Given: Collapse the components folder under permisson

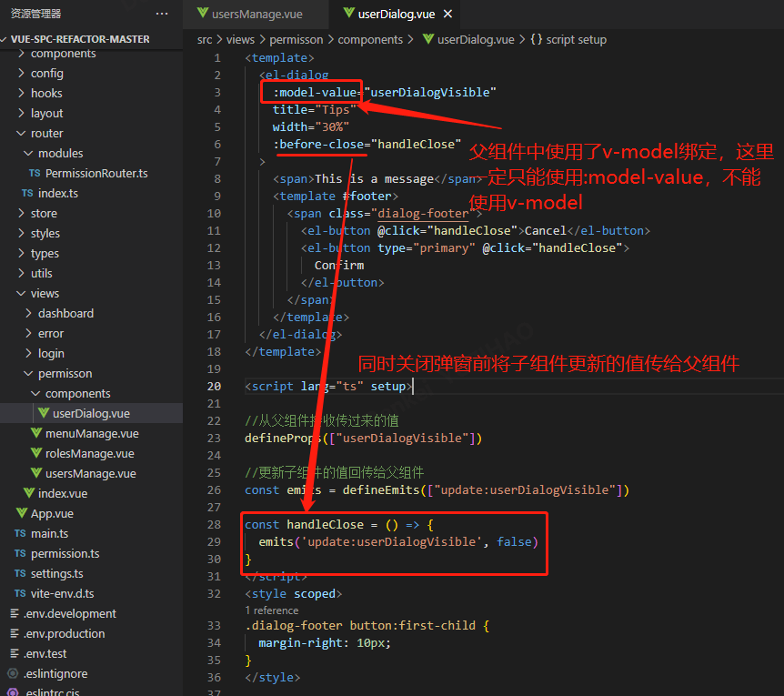Looking at the screenshot, I should [x=35, y=393].
